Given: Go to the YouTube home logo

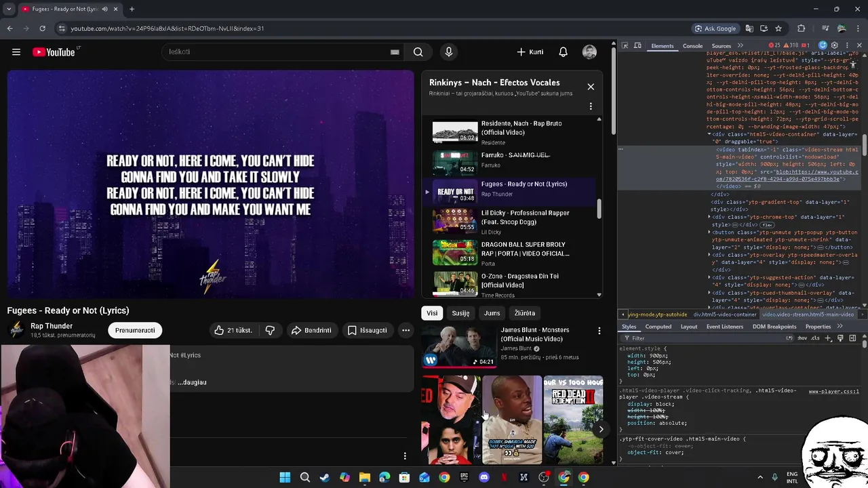Looking at the screenshot, I should click(54, 52).
